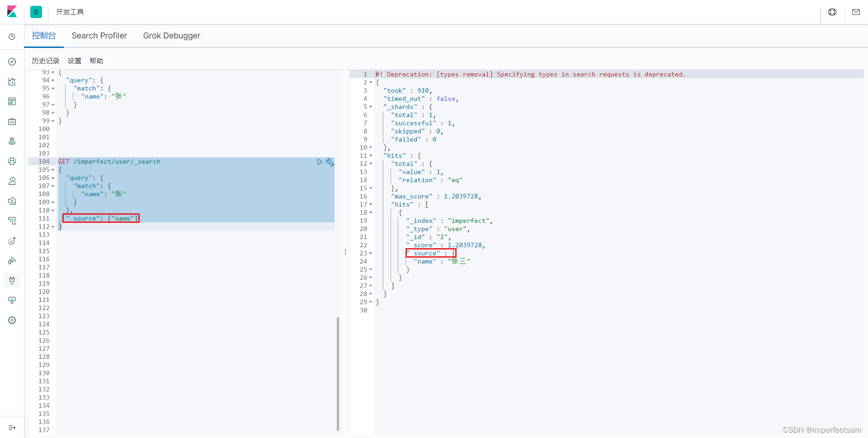The height and width of the screenshot is (438, 868).
Task: Collapse total fold arrow at output line 12
Action: (371, 164)
